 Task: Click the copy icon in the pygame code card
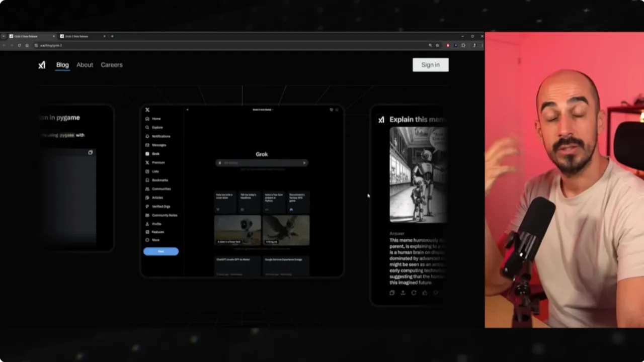click(90, 152)
